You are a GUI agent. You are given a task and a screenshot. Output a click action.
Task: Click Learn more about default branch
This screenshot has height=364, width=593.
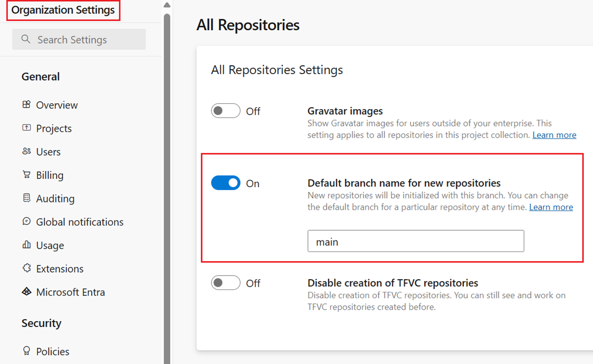pos(551,207)
